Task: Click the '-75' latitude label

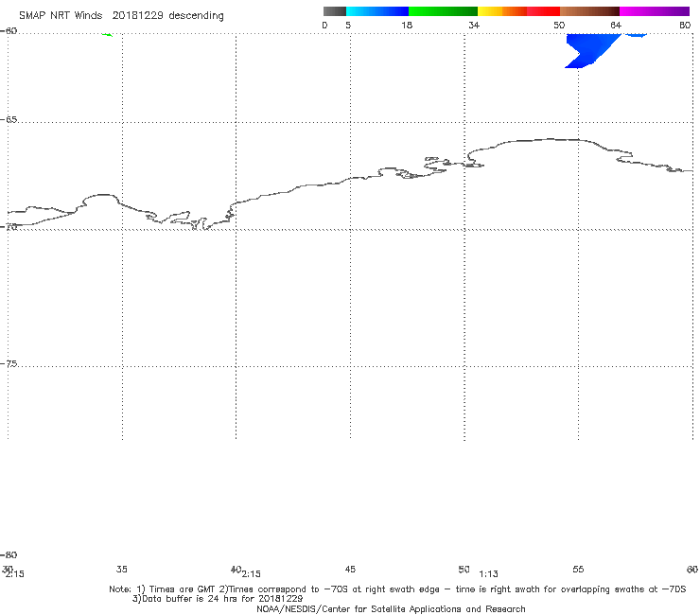Action: click(x=9, y=364)
